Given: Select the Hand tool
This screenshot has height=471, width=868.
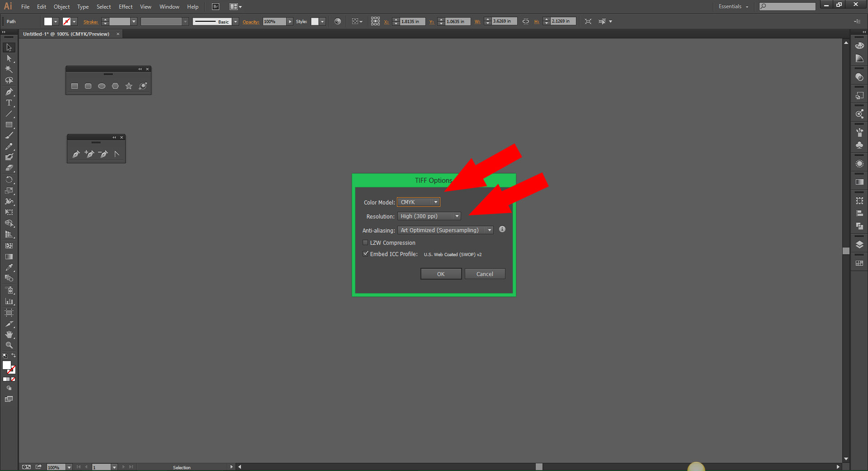Looking at the screenshot, I should point(9,334).
